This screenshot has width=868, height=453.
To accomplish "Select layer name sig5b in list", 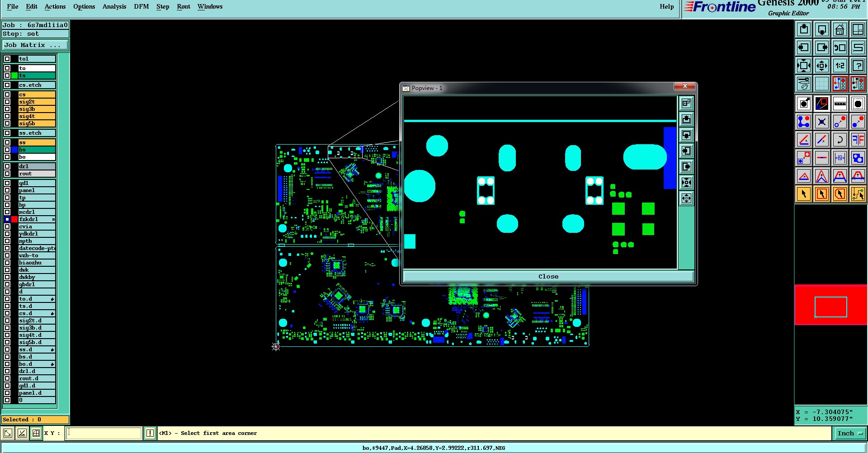I will point(37,123).
